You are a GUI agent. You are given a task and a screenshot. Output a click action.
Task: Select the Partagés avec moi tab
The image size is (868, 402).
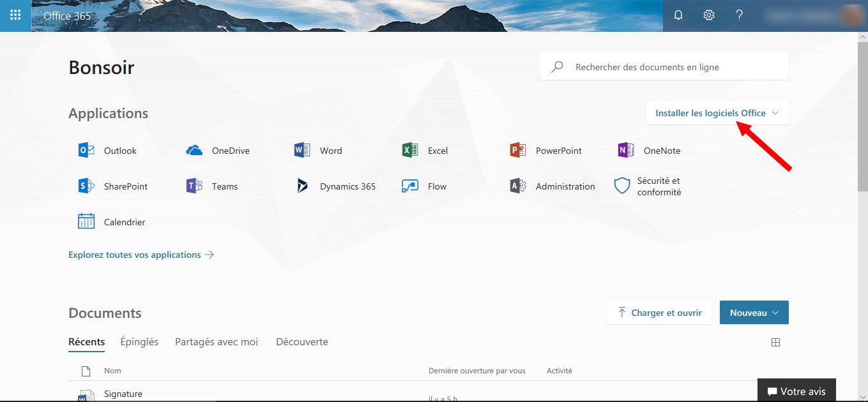click(x=217, y=342)
